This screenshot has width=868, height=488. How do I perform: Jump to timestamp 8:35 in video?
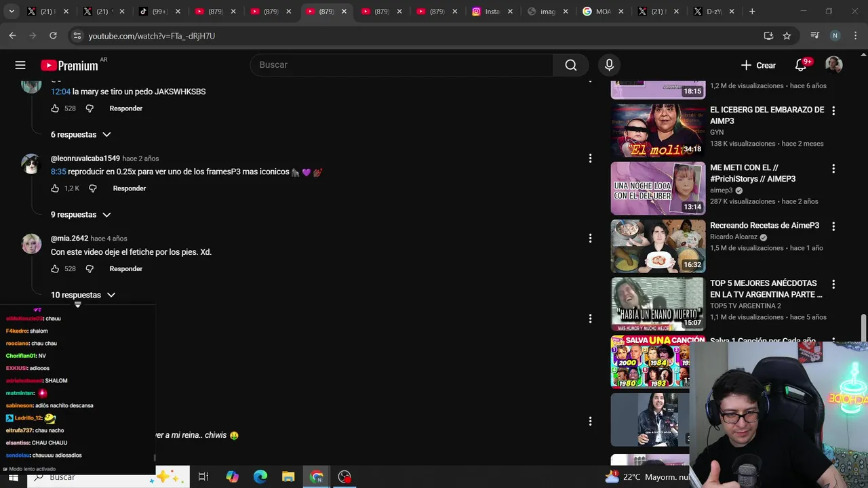point(58,172)
